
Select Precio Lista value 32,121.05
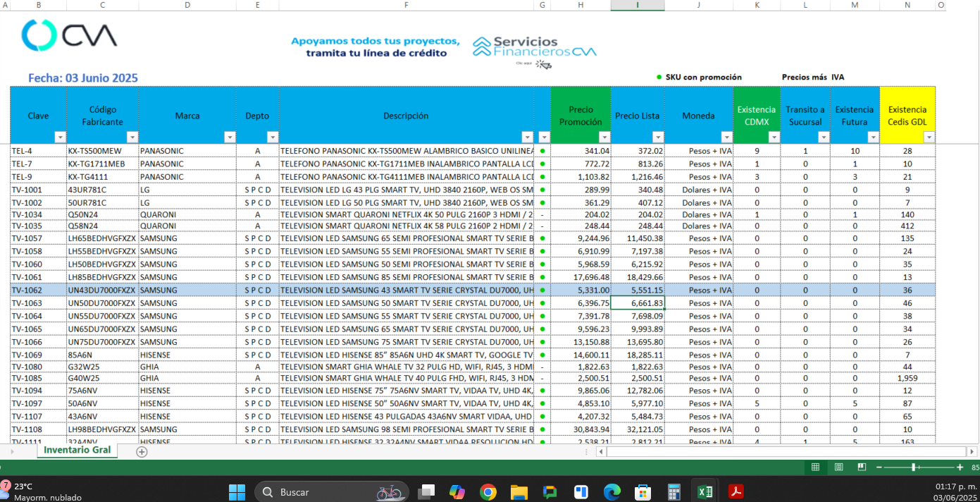pos(638,429)
